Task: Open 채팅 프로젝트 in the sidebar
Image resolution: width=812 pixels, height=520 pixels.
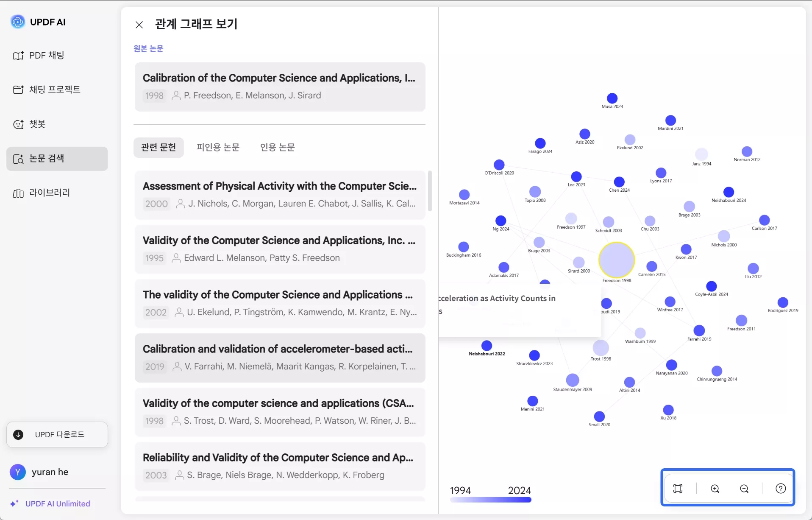Action: 57,89
